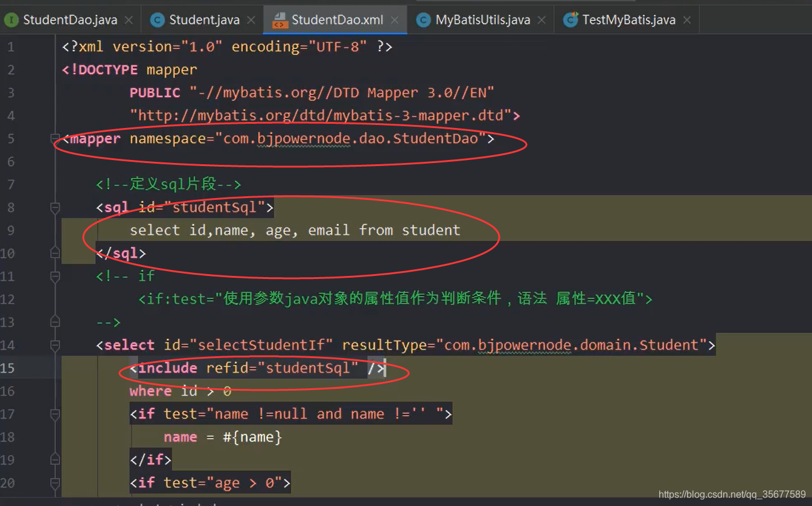Image resolution: width=812 pixels, height=506 pixels.
Task: Collapse the select element fold at line 14
Action: pyautogui.click(x=54, y=345)
